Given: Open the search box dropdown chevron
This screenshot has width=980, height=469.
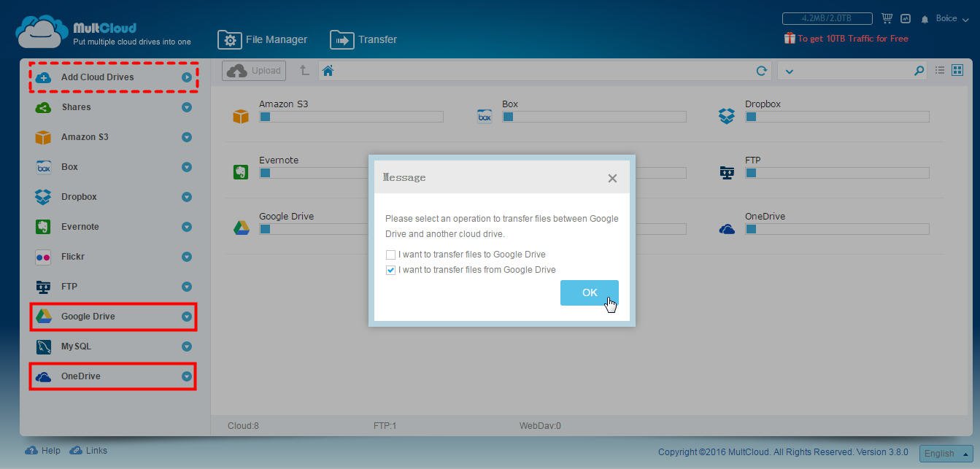Looking at the screenshot, I should [789, 71].
